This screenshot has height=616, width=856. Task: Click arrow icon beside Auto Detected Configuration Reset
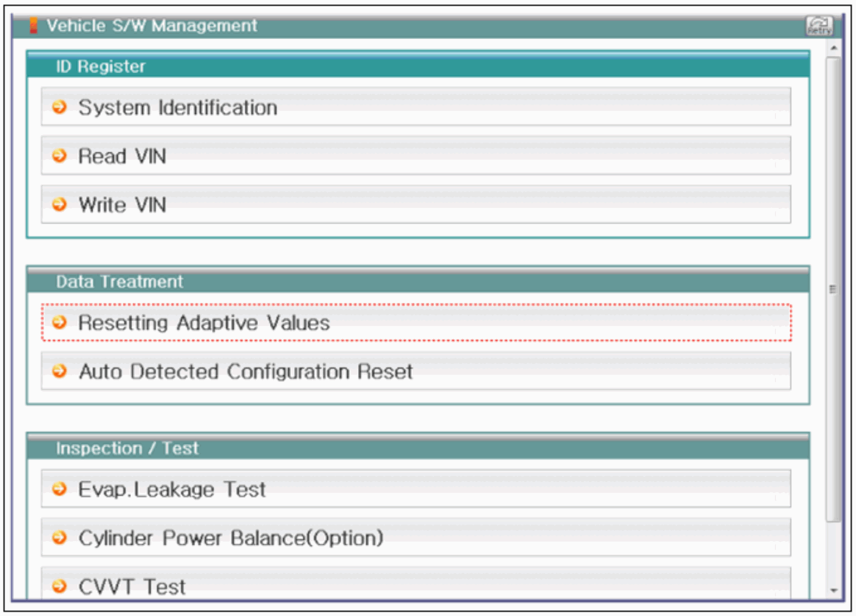click(x=60, y=371)
